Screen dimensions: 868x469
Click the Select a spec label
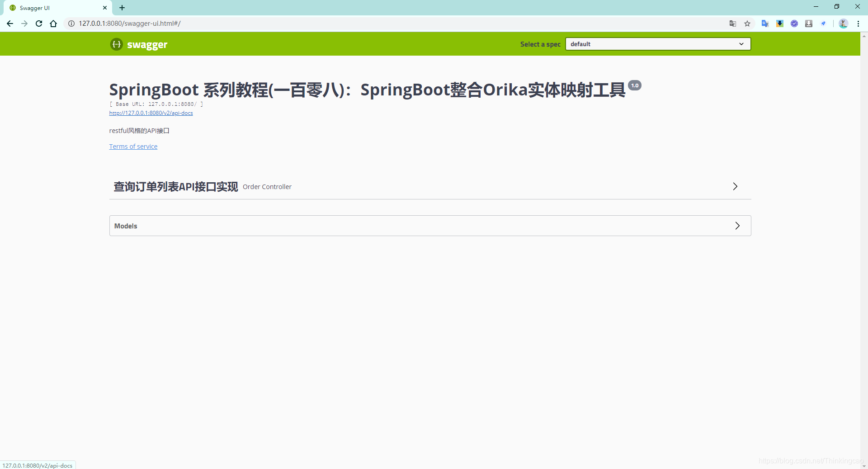point(540,44)
